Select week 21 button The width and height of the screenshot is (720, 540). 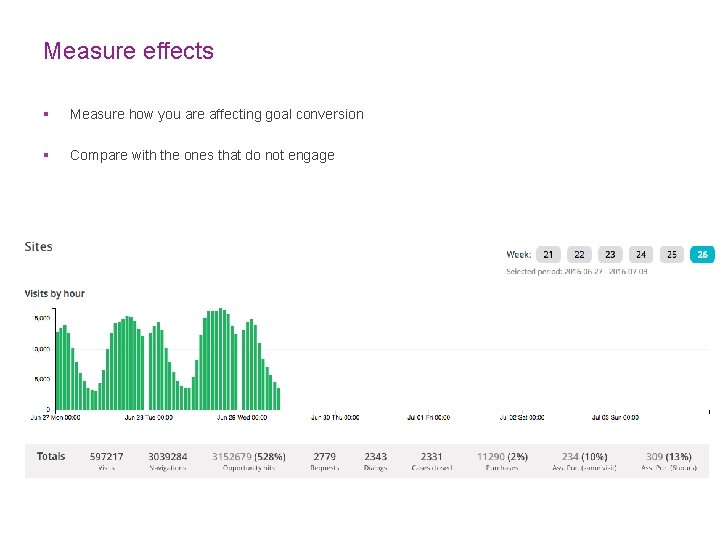pyautogui.click(x=548, y=255)
